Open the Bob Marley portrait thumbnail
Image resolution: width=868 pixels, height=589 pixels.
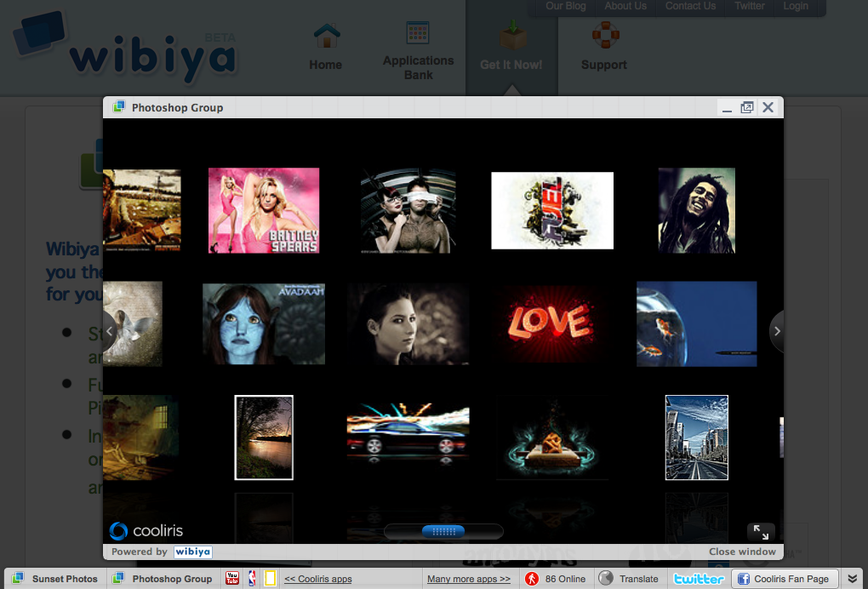tap(696, 210)
